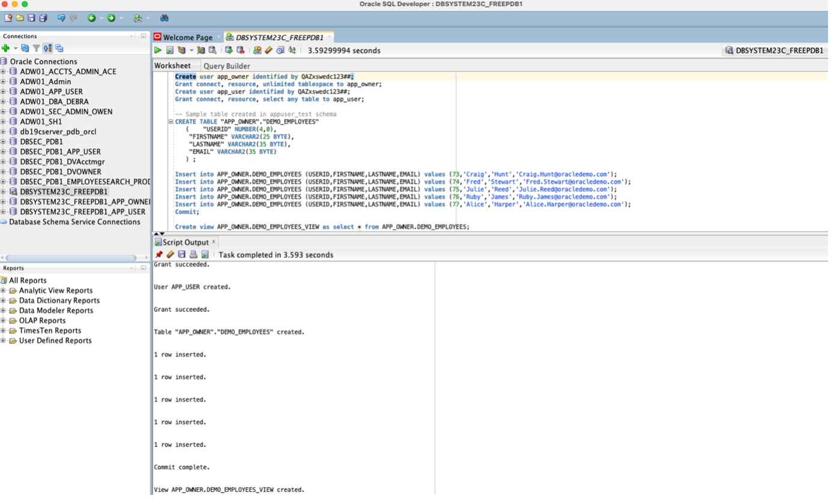Click the Rollback icon in worksheet toolbar
The height and width of the screenshot is (504, 831).
[240, 50]
